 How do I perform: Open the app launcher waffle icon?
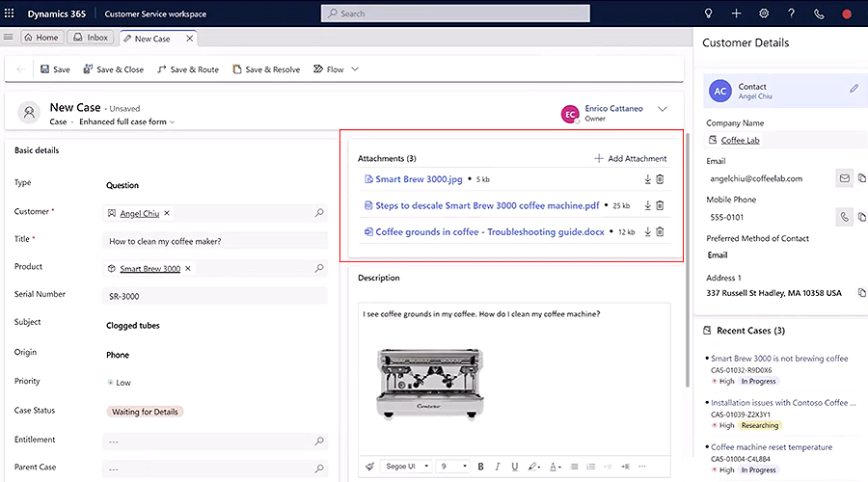(x=10, y=13)
